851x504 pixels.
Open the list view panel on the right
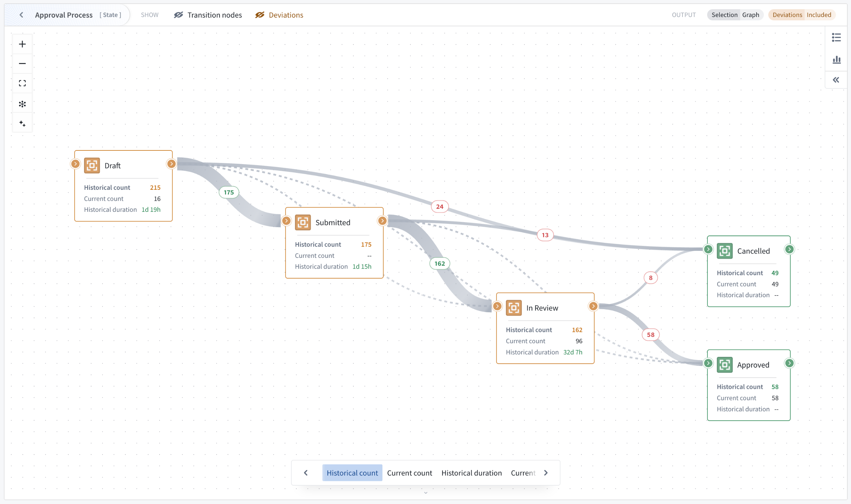coord(836,38)
